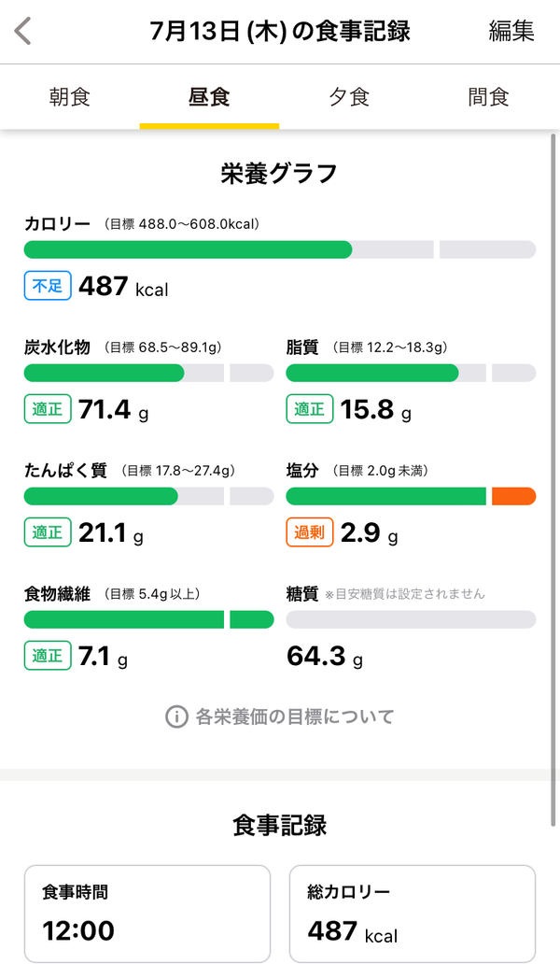Tap the 適正 badge for たんぱく質
Screen dimensions: 560x964
48,532
